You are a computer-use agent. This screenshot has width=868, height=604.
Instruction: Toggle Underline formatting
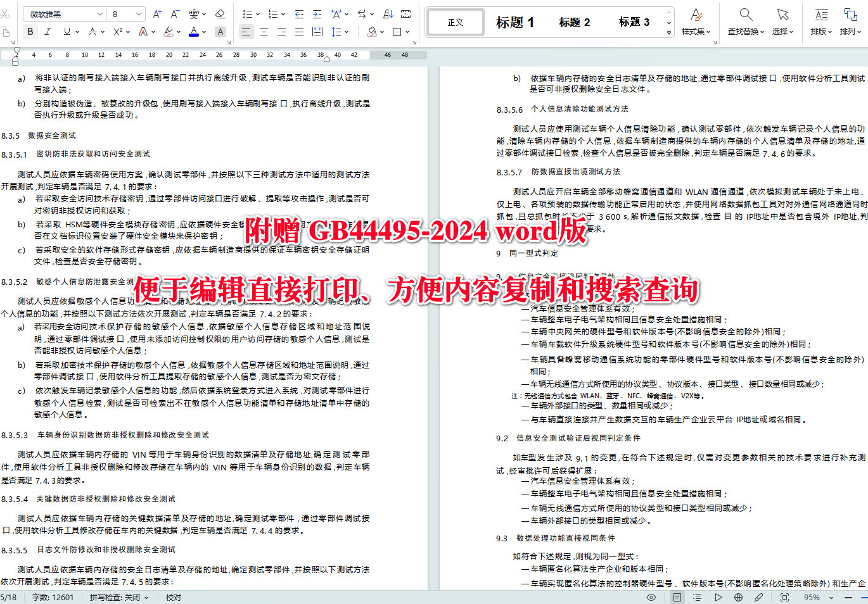(67, 31)
